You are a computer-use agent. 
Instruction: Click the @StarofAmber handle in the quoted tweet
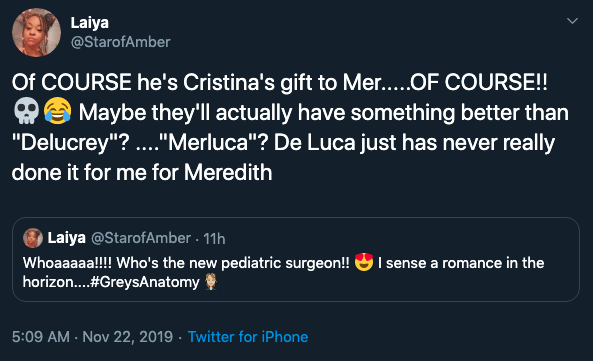[141, 238]
